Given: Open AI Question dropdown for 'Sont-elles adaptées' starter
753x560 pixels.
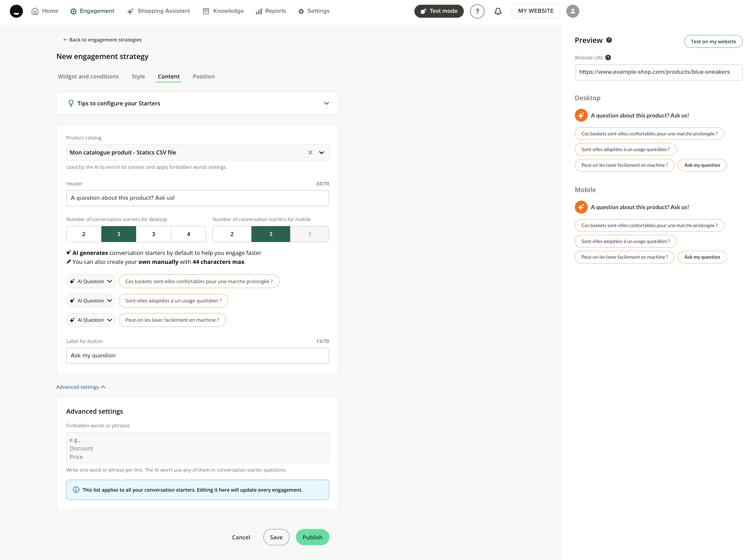Looking at the screenshot, I should click(91, 301).
